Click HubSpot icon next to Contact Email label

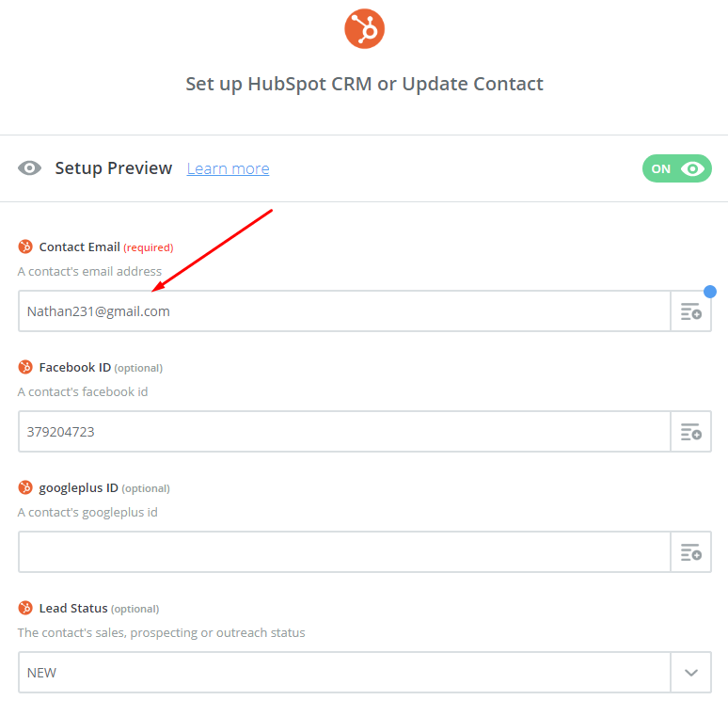(25, 247)
